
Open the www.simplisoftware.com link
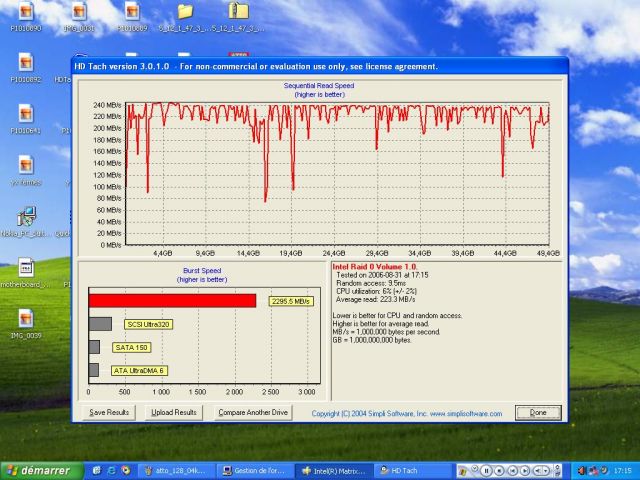pyautogui.click(x=466, y=413)
